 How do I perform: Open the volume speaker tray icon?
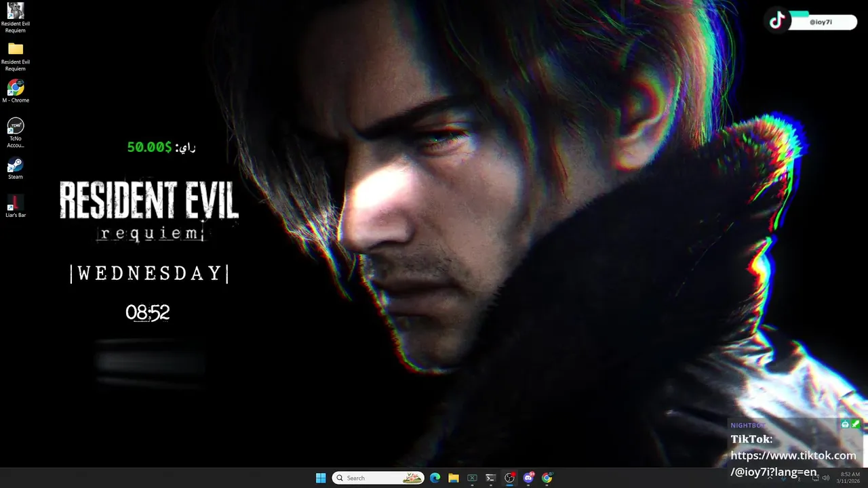tap(826, 478)
